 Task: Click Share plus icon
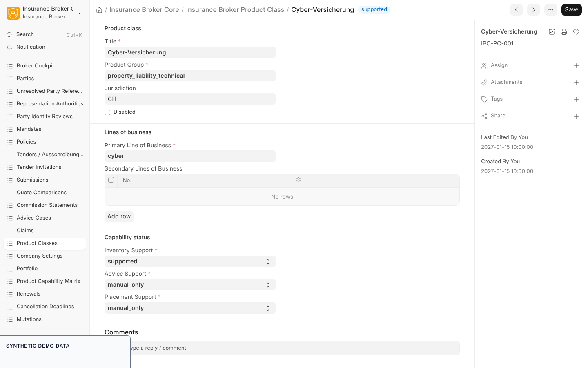click(x=577, y=116)
